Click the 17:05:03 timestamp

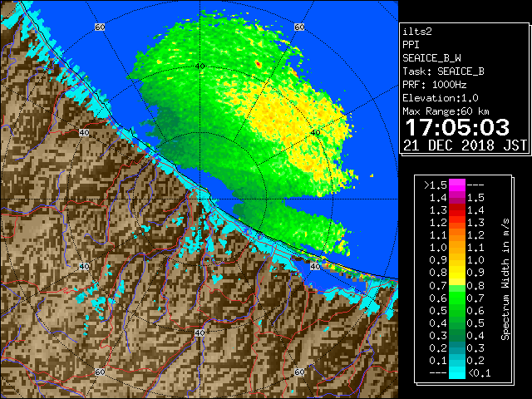pyautogui.click(x=457, y=127)
